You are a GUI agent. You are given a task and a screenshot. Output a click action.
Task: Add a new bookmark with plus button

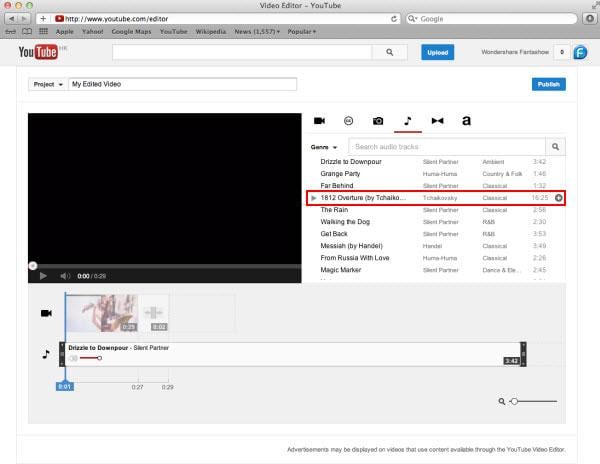coord(43,19)
